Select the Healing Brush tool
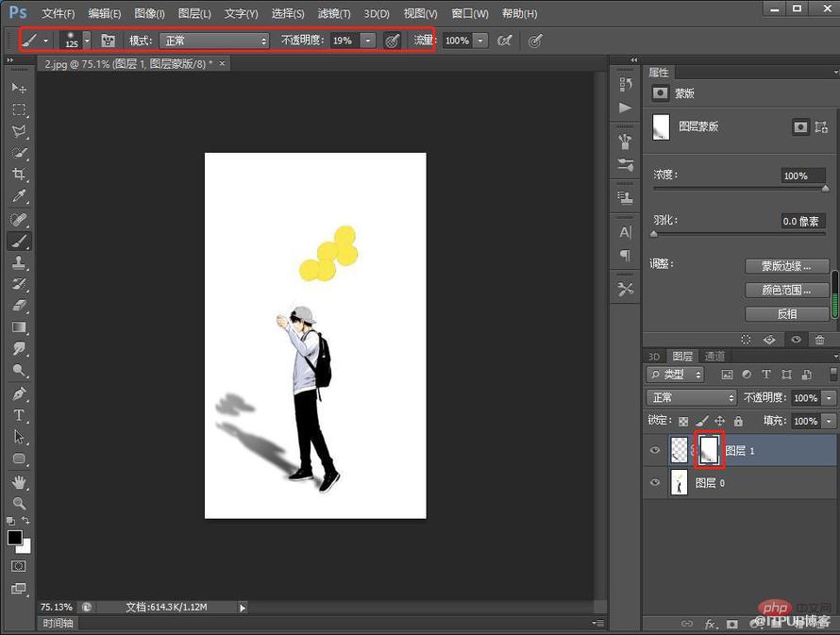 coord(19,219)
